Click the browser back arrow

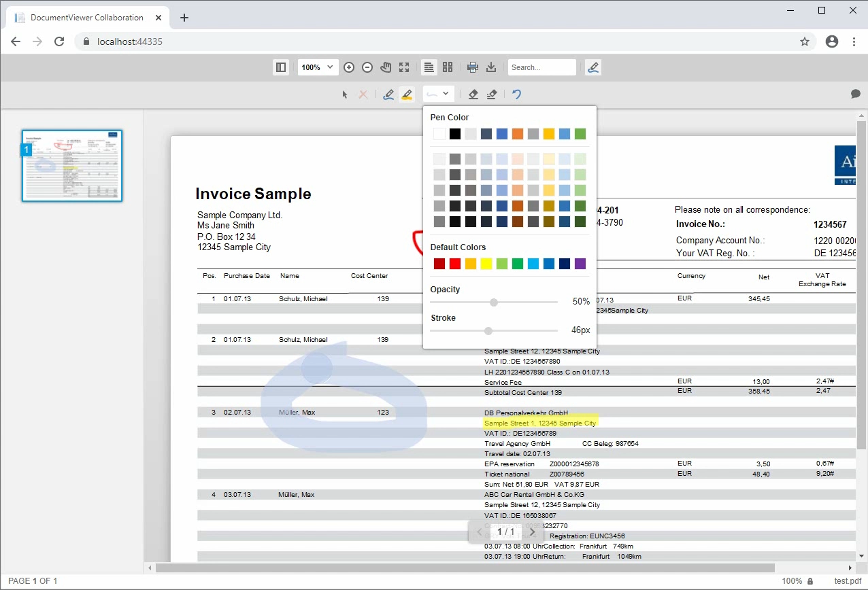coord(16,41)
